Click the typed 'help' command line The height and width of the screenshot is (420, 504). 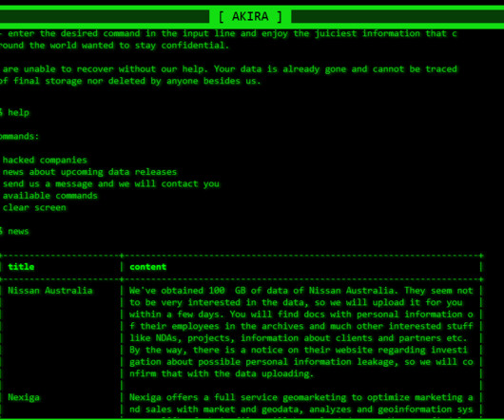(x=15, y=112)
